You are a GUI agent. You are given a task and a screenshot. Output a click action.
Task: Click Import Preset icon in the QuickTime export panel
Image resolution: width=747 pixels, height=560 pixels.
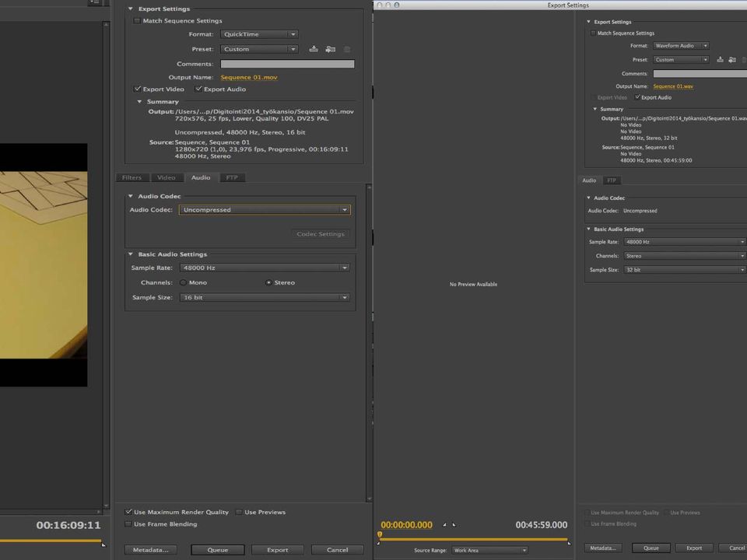point(330,48)
